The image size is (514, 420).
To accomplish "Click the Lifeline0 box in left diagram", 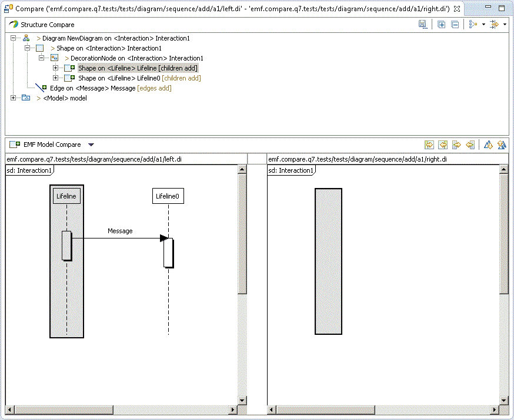I will pos(168,196).
